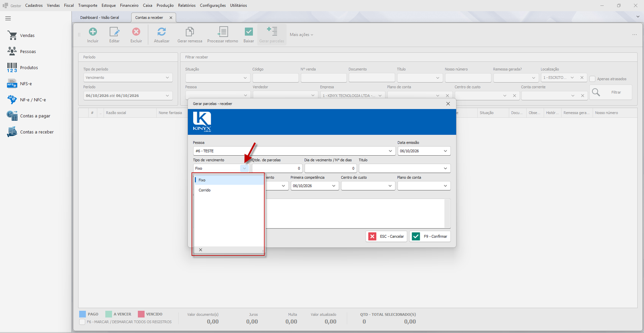Screen dimensions: 644x333
Task: Expand Tipo de período dropdown
Action: [x=167, y=78]
